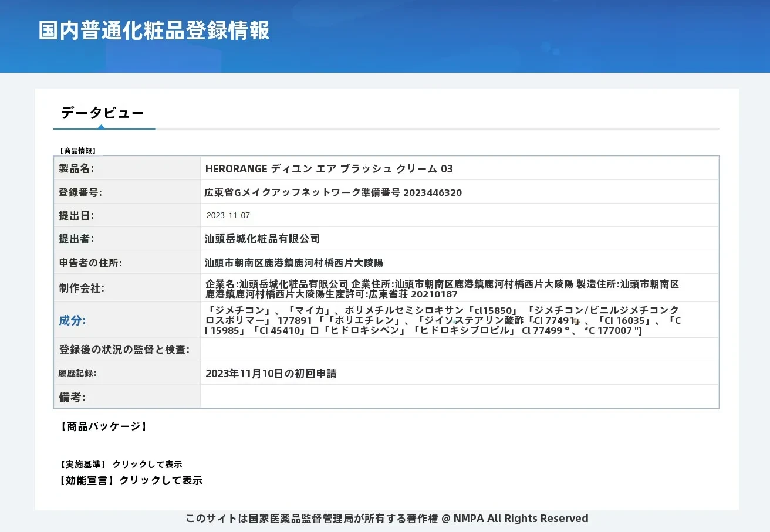Click manufacturer details text starting 企業名:

pyautogui.click(x=442, y=289)
